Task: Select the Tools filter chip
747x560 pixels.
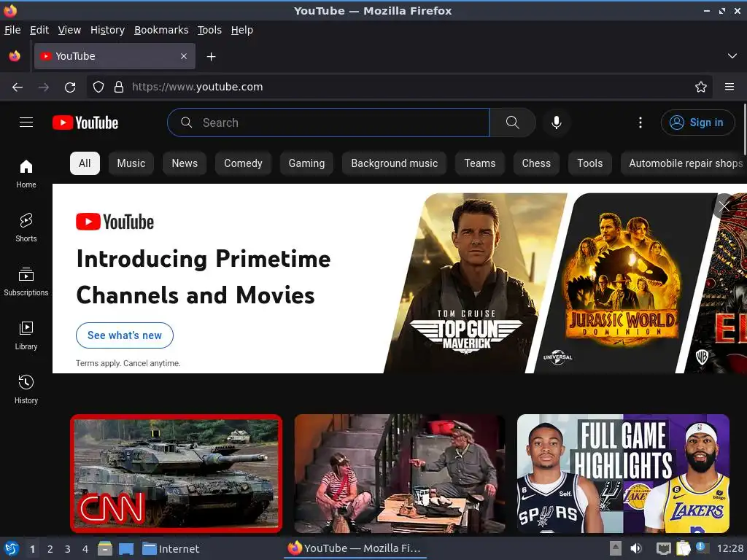Action: click(589, 163)
